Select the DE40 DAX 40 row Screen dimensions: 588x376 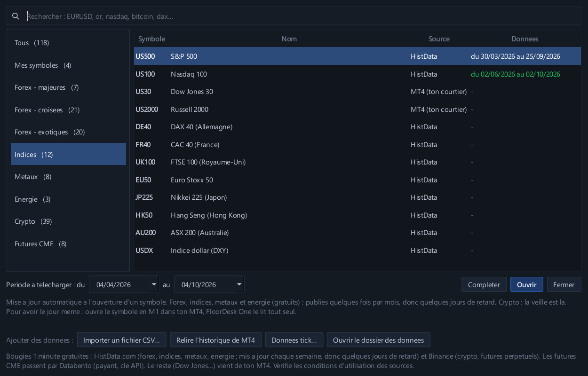[x=358, y=127]
